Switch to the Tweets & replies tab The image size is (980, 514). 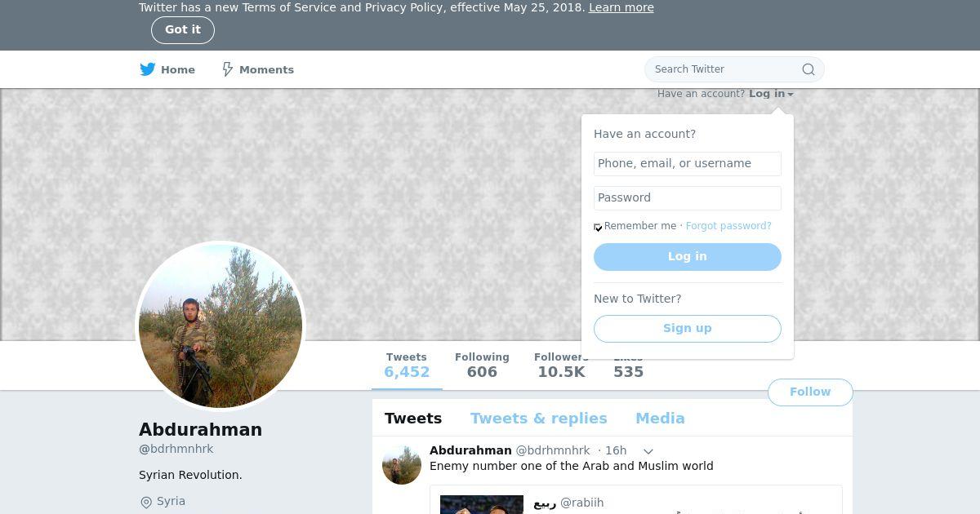coord(538,419)
